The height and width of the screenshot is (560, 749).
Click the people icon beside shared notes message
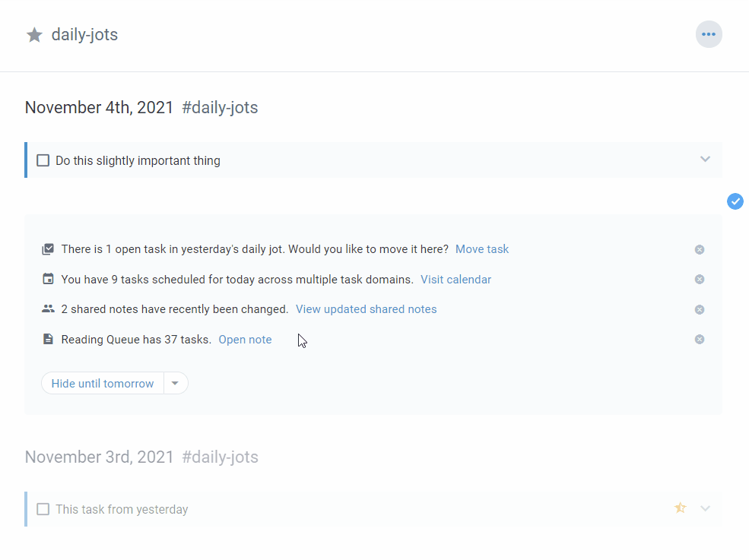click(48, 309)
